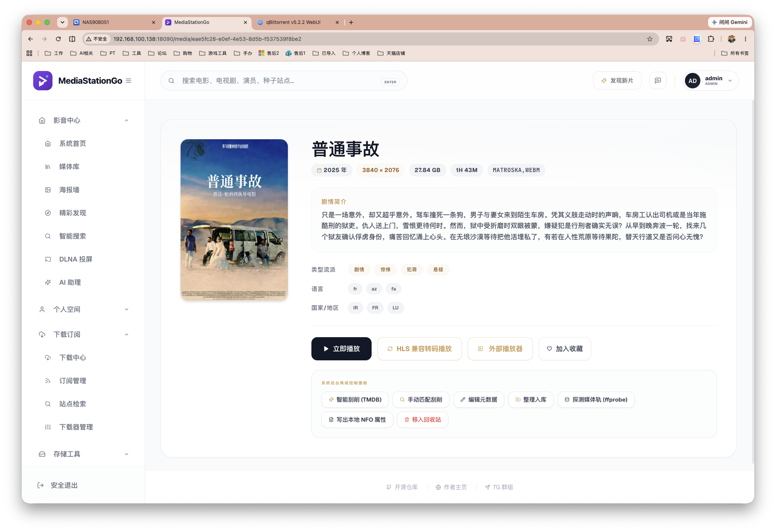This screenshot has width=776, height=532.
Task: Open Chrome three-dot menu
Action: point(746,39)
